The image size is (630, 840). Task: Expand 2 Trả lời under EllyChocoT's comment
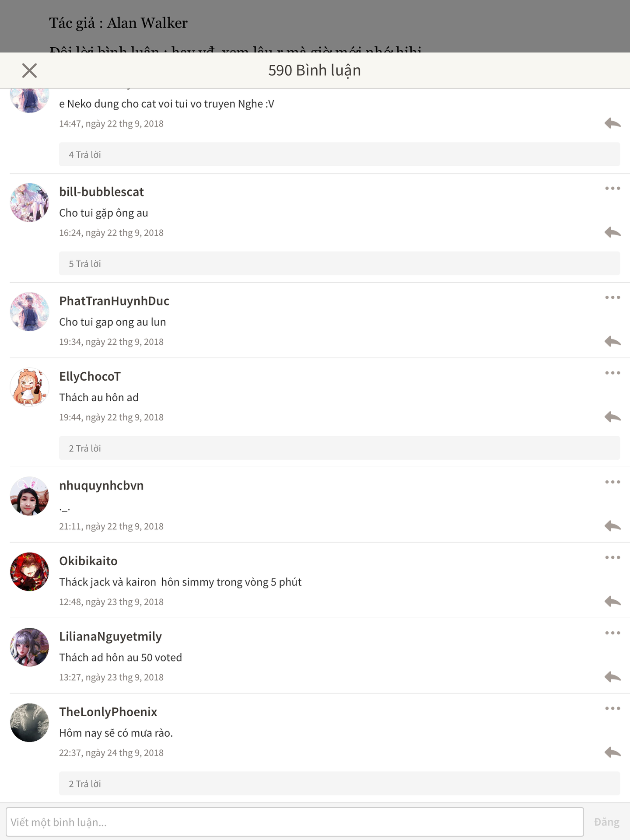[339, 448]
